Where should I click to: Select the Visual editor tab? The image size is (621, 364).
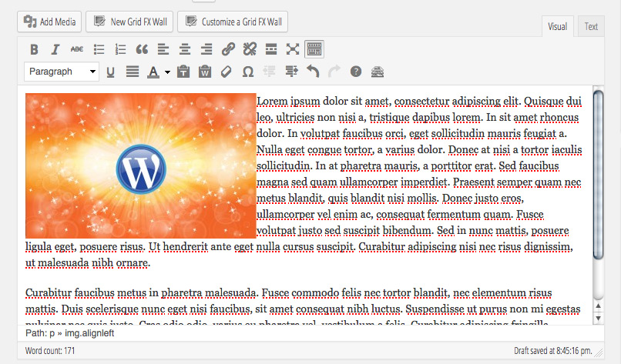(x=557, y=26)
